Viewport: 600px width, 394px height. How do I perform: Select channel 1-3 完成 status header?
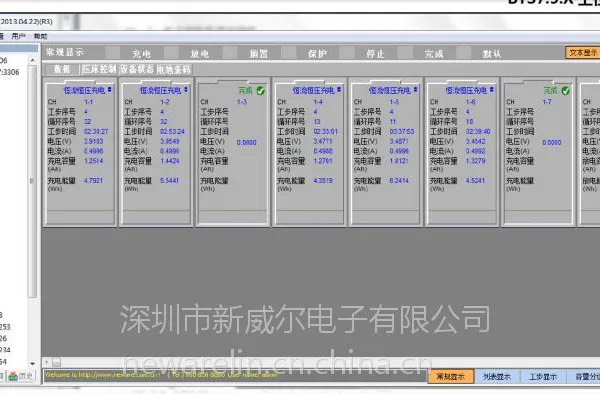pos(245,90)
